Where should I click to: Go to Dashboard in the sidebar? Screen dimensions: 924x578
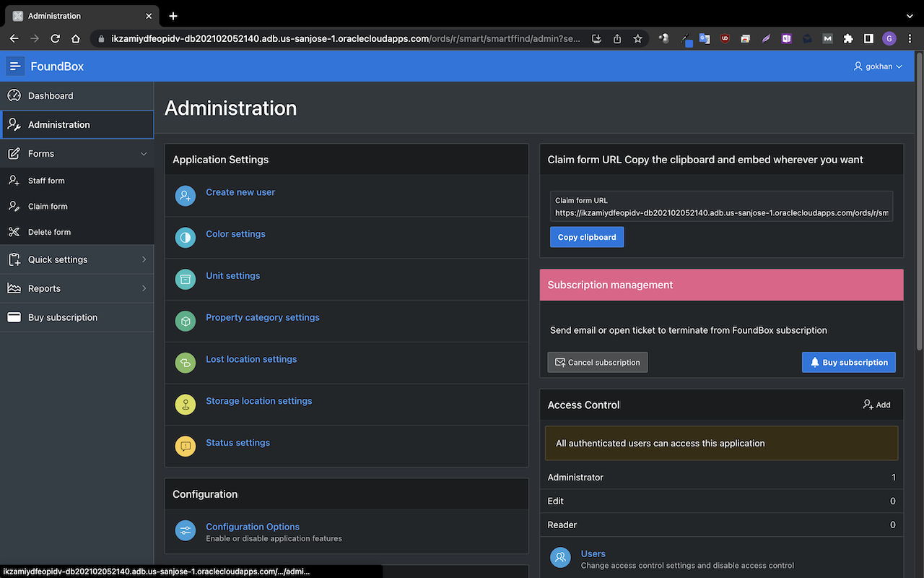click(51, 95)
